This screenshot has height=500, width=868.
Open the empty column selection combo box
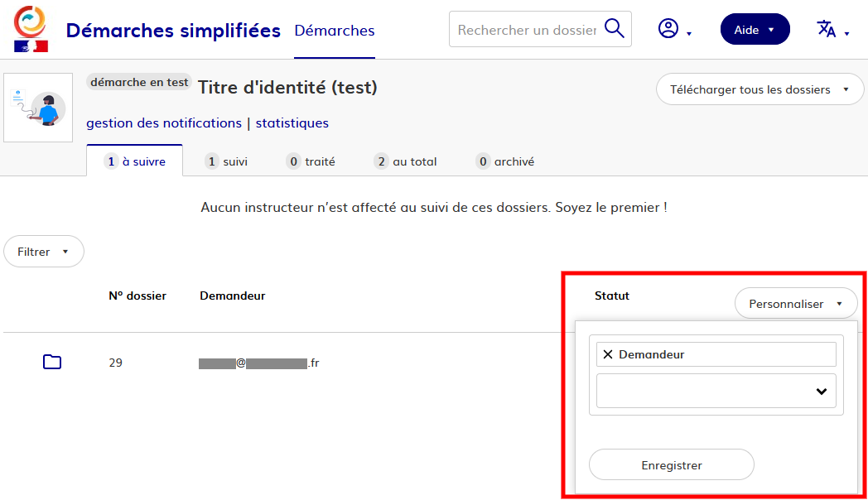tap(716, 391)
